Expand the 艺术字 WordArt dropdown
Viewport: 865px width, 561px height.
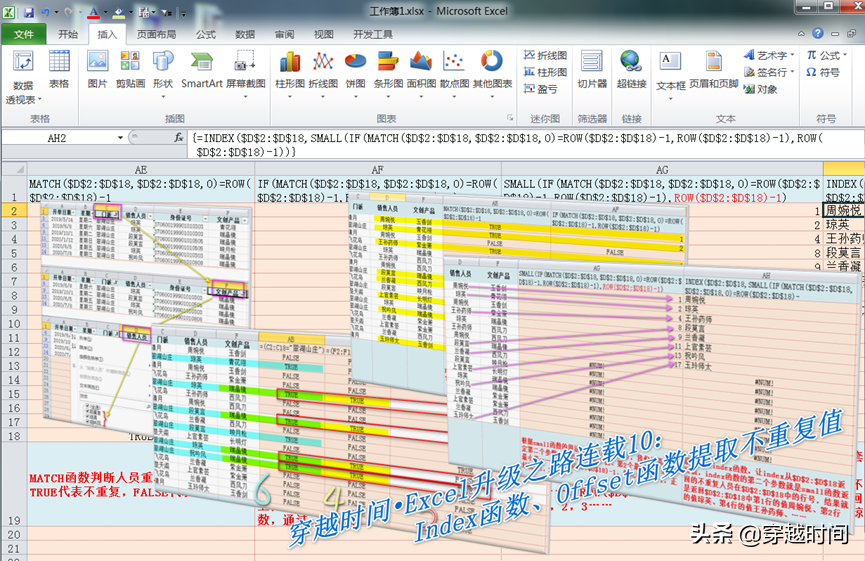click(x=792, y=55)
